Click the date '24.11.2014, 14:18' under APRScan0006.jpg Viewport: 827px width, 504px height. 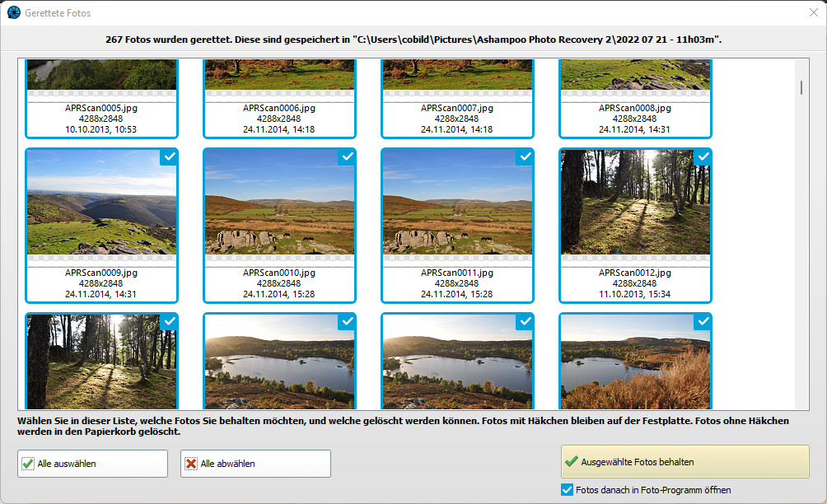pyautogui.click(x=278, y=129)
